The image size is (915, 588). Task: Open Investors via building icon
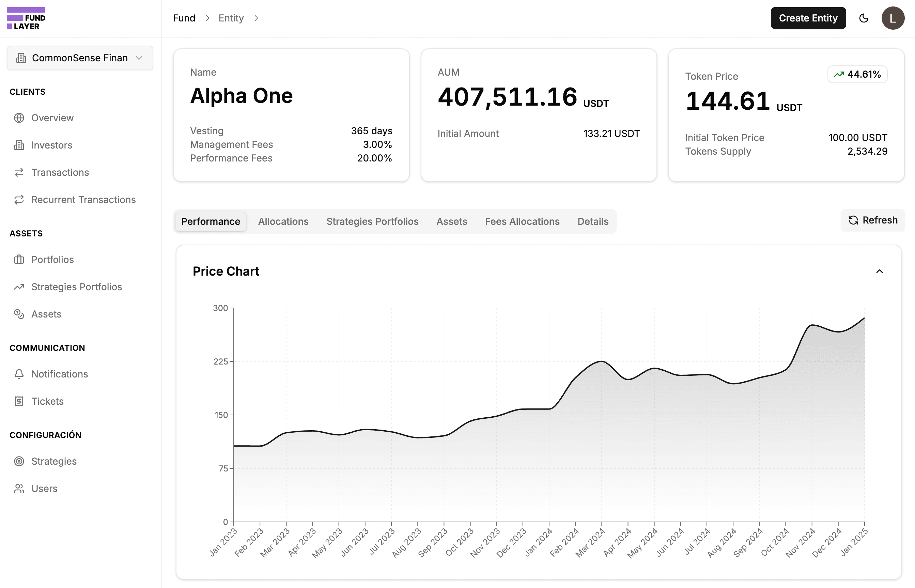point(19,145)
